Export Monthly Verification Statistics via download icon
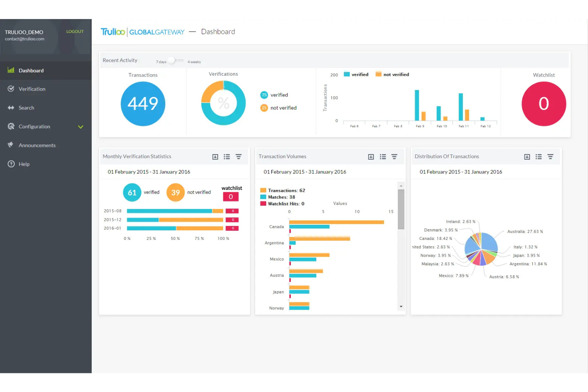588x392 pixels. pyautogui.click(x=215, y=157)
